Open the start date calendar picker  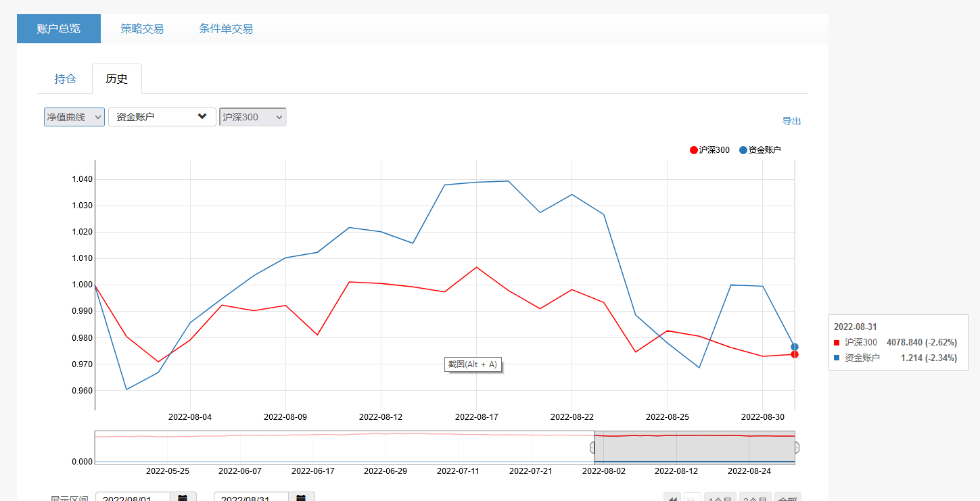click(183, 498)
